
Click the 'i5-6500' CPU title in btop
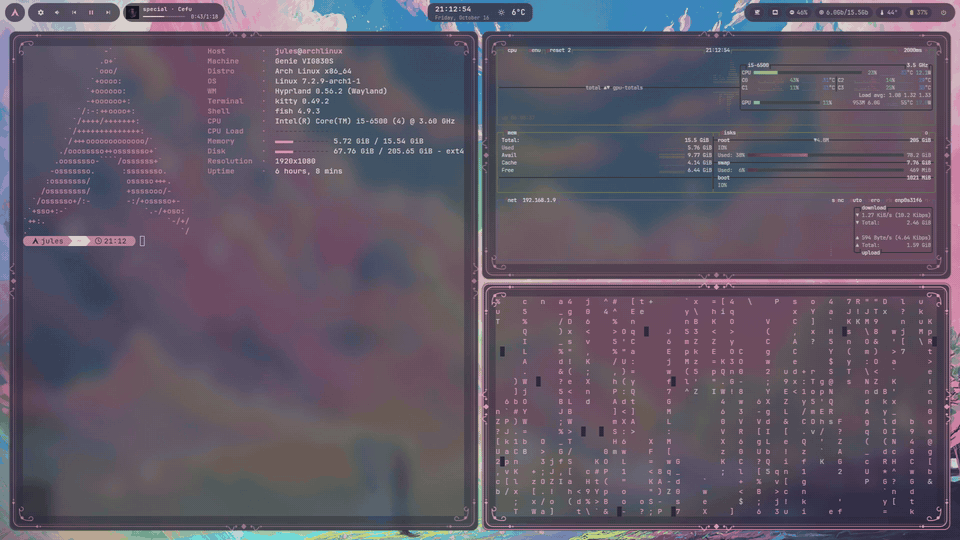coord(758,65)
